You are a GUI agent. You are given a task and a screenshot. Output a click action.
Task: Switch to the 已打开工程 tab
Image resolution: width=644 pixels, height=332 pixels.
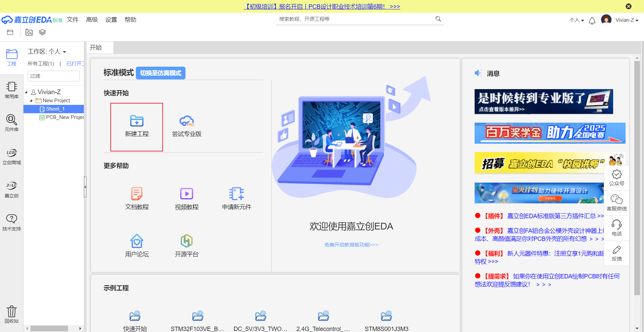(x=75, y=64)
